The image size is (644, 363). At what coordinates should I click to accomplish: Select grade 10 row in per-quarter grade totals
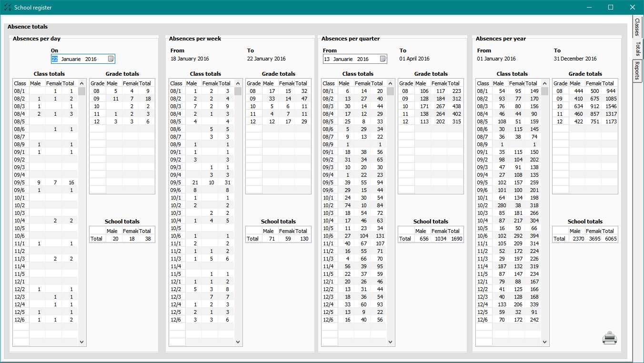405,106
